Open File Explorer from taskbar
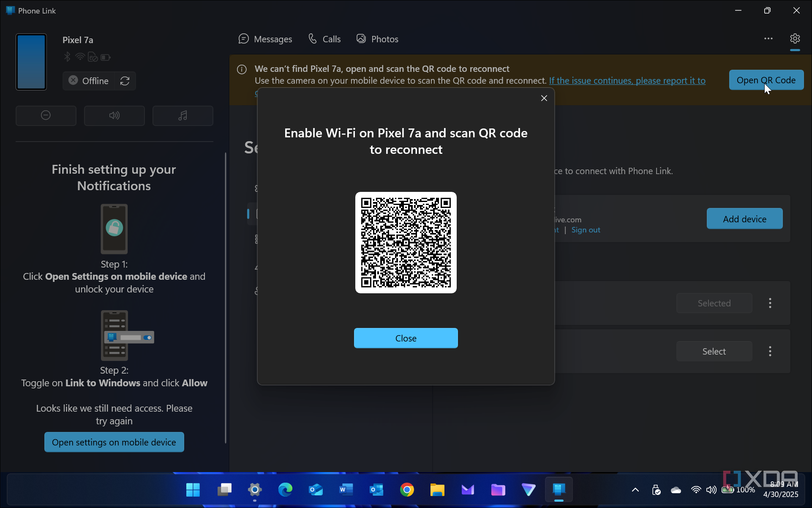 click(437, 490)
